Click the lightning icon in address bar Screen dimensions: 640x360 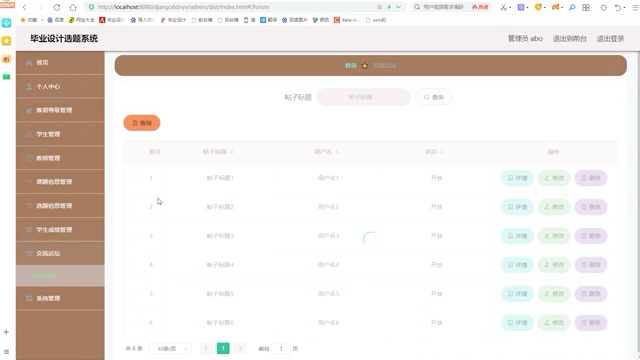click(x=389, y=7)
